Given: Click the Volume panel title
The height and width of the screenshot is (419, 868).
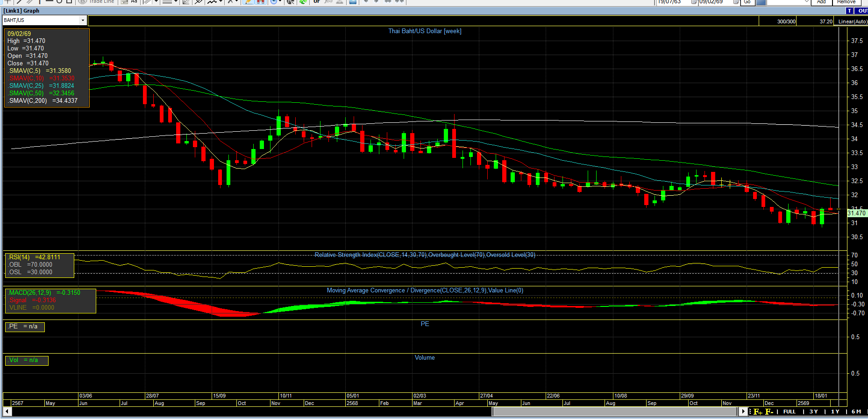Looking at the screenshot, I should click(425, 358).
